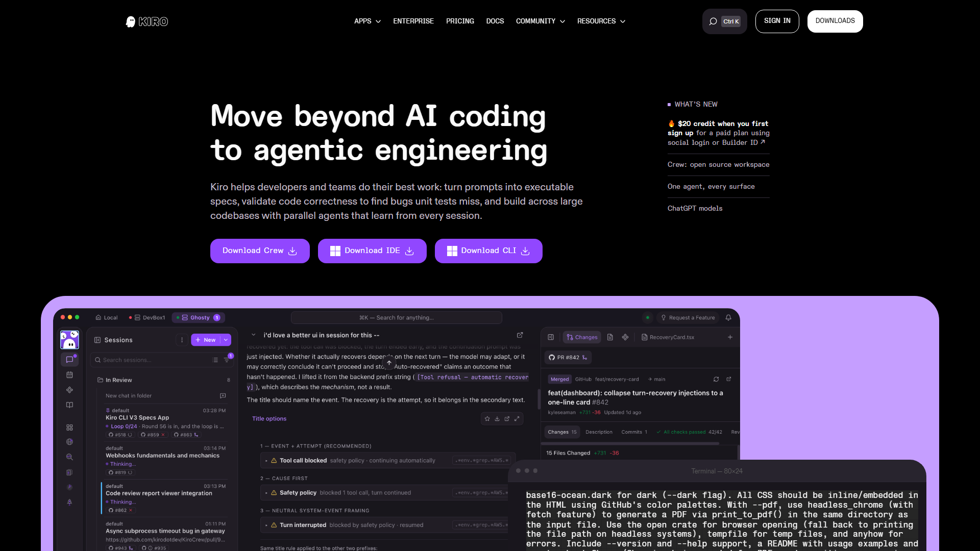Collapse the conversation title chevron
This screenshot has width=980, height=551.
point(254,335)
